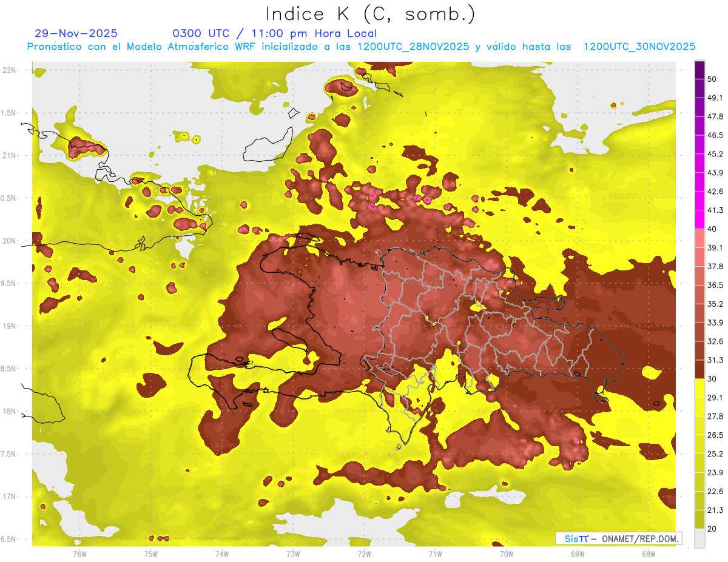The width and height of the screenshot is (728, 562).
Task: Click the "69W" longitude label
Action: coord(577,554)
